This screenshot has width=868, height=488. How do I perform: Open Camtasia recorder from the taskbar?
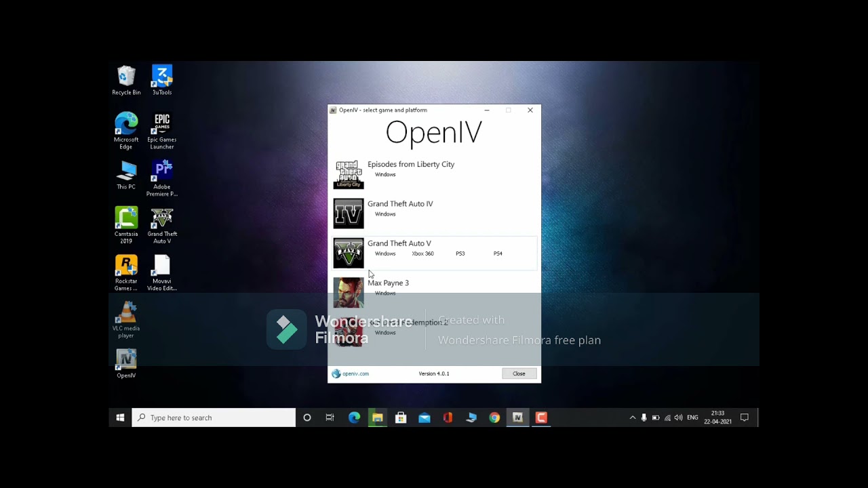pos(541,418)
